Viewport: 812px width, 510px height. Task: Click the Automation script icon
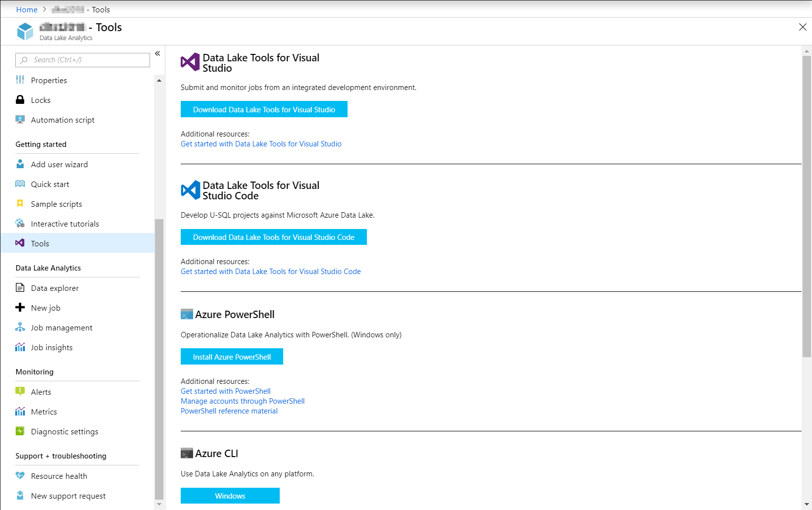pos(20,119)
